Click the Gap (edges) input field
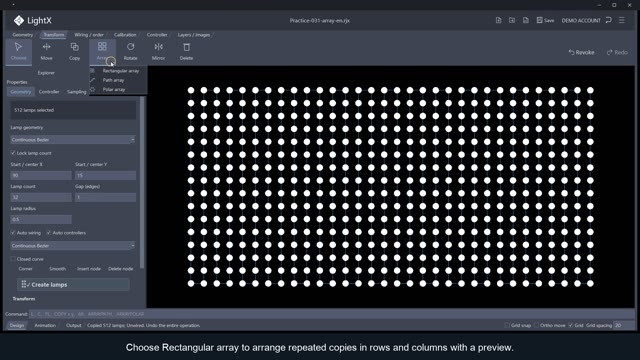Screen dimensions: 640x360 (105, 197)
